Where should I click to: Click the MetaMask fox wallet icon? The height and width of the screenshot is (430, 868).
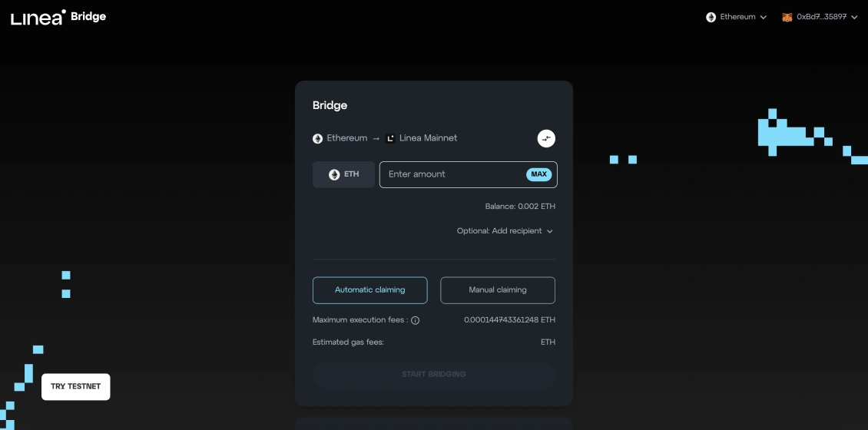pos(787,17)
